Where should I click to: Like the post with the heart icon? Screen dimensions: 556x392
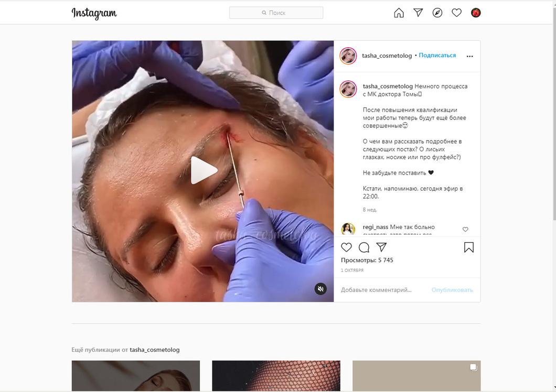pos(346,247)
